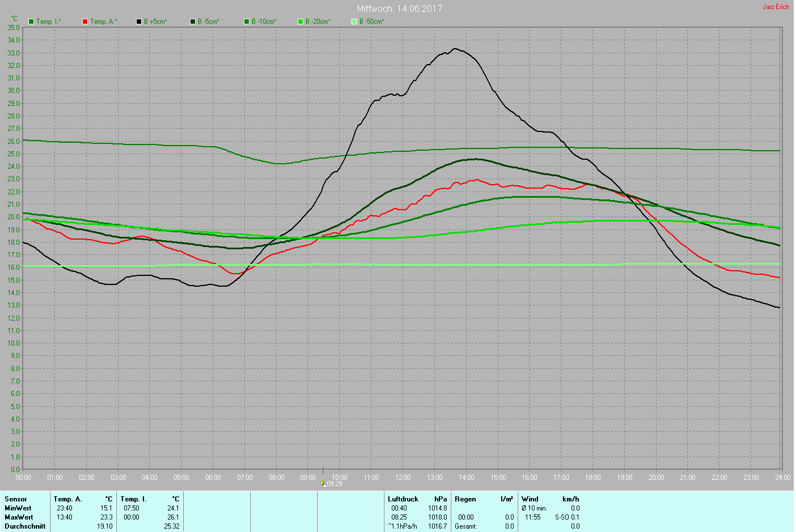
Task: Click the 'Regen' column header
Action: click(465, 499)
